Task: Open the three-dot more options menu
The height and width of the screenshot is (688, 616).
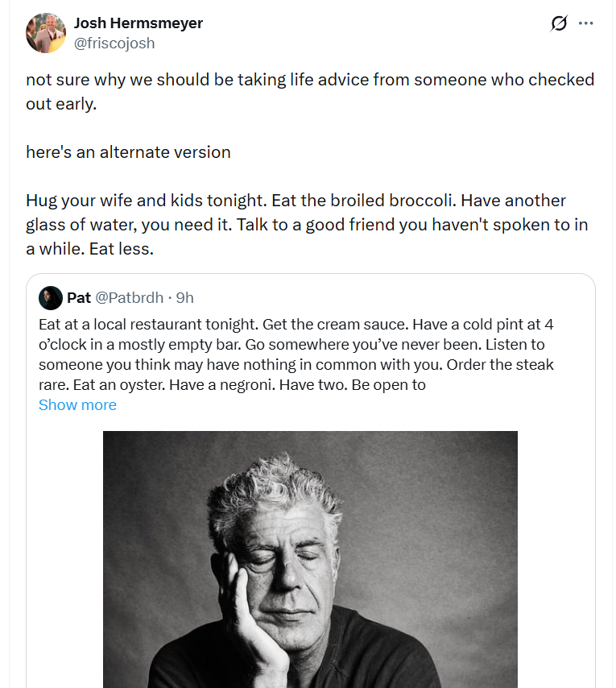Action: tap(586, 23)
